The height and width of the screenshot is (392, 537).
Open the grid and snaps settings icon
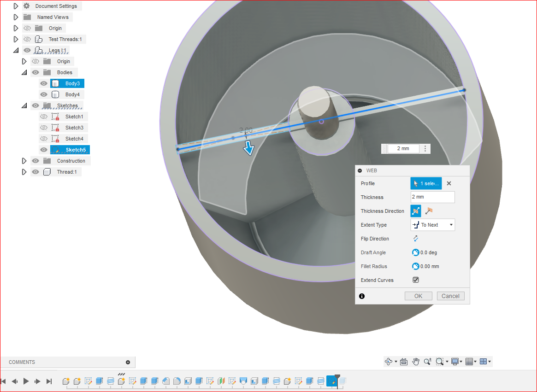click(x=470, y=362)
